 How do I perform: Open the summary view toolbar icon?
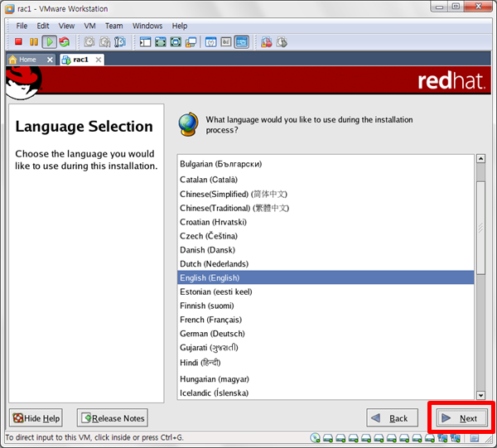(x=210, y=42)
